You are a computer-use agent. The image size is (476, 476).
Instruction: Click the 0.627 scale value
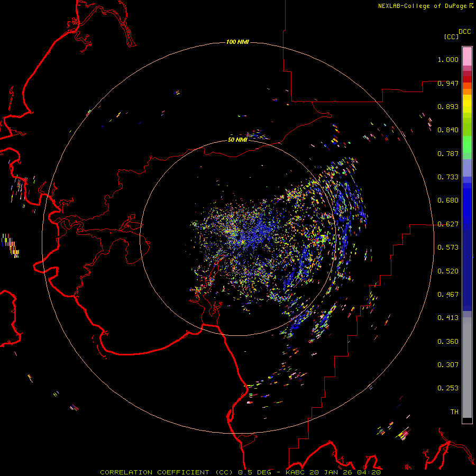[x=448, y=224]
